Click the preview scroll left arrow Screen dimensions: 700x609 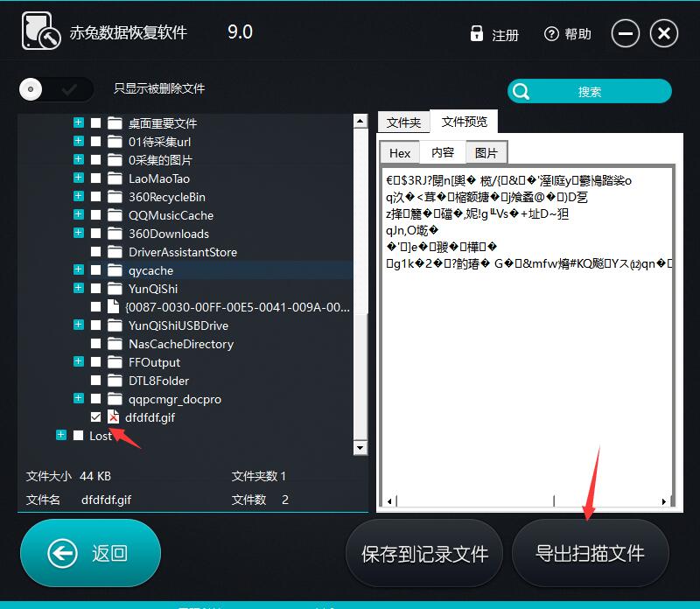point(389,501)
